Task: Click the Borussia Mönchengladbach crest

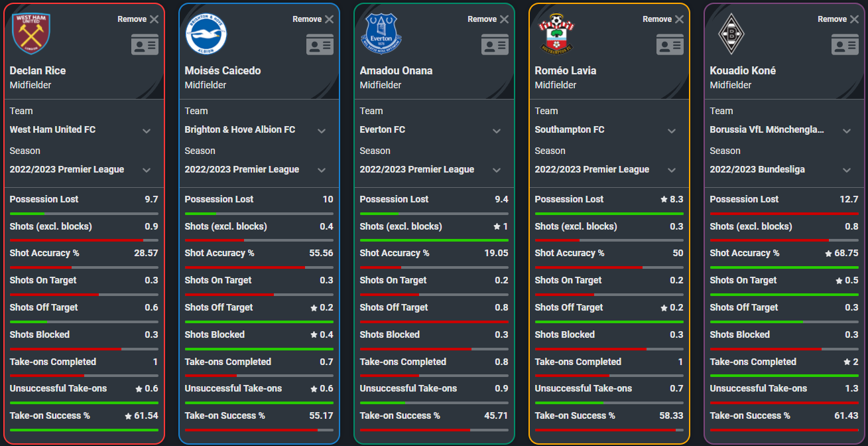Action: click(731, 34)
